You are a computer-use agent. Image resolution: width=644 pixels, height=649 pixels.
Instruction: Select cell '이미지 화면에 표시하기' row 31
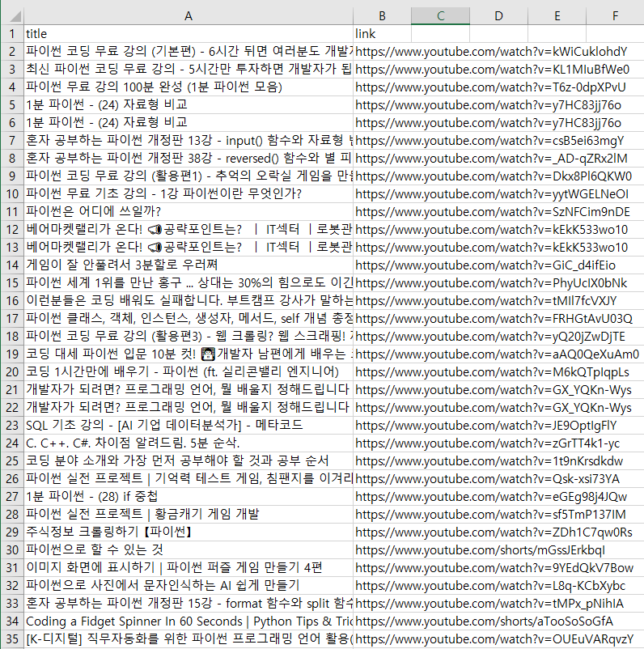[189, 567]
